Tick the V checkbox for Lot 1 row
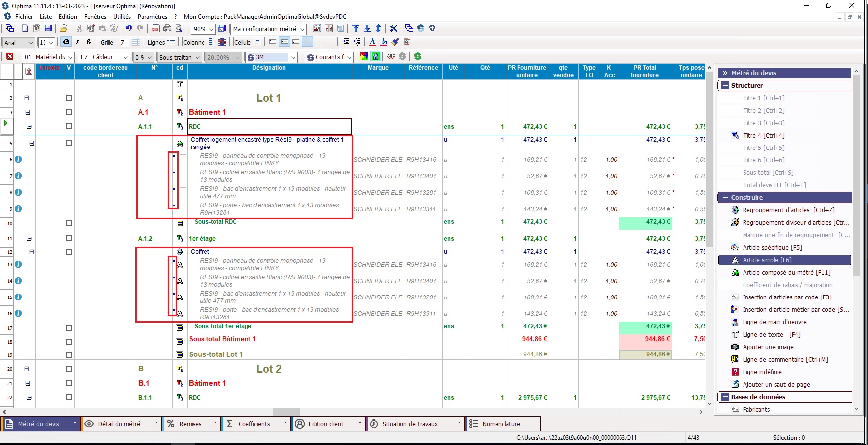Screen dimensions: 868x445 (x=69, y=98)
